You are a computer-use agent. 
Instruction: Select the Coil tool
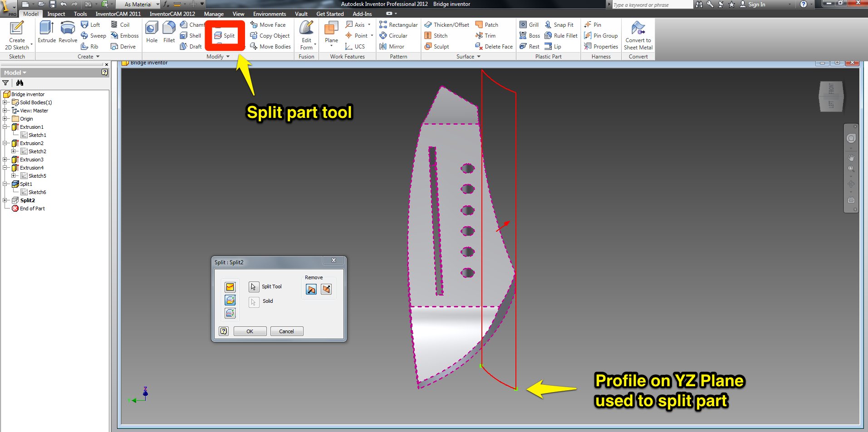120,24
